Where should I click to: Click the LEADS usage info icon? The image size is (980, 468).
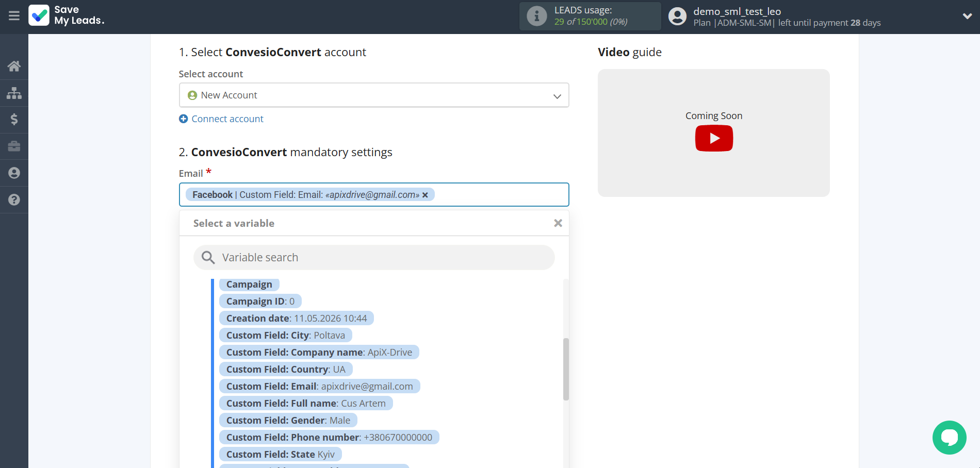pos(536,16)
